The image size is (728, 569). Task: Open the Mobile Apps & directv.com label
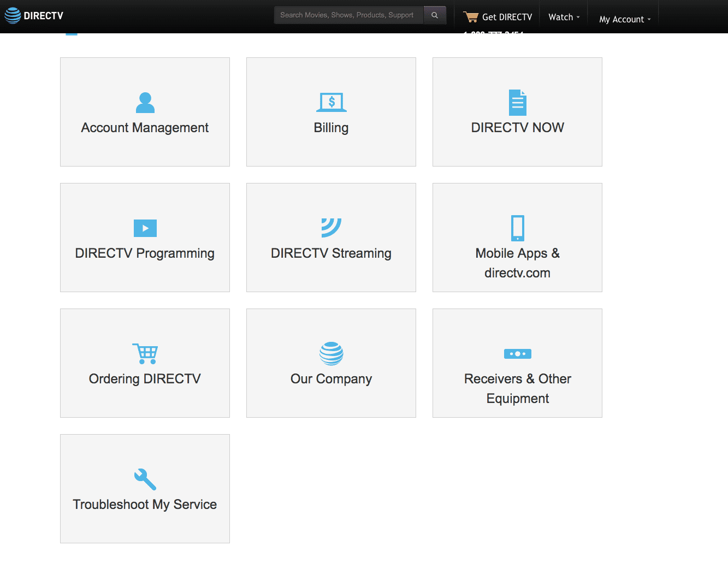click(517, 263)
